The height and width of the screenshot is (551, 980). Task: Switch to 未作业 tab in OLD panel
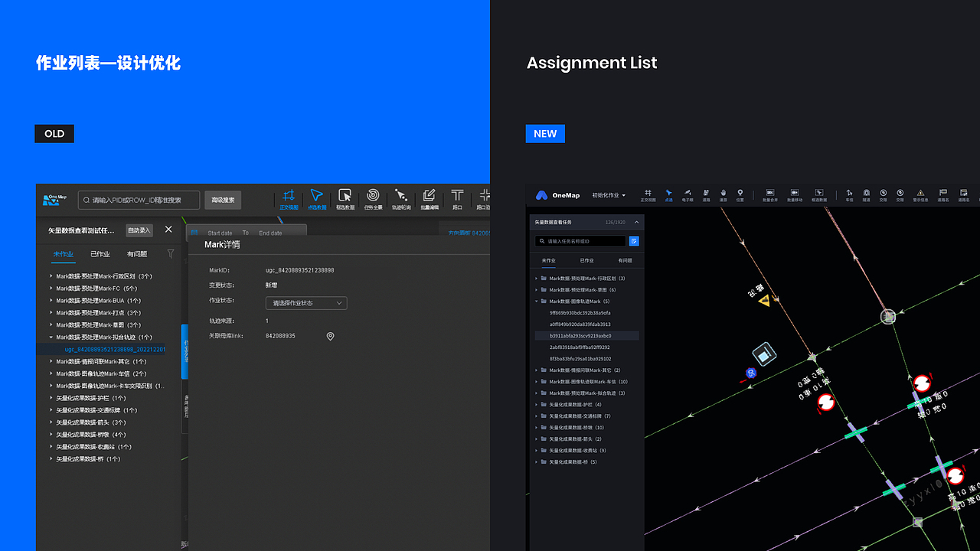[x=64, y=254]
